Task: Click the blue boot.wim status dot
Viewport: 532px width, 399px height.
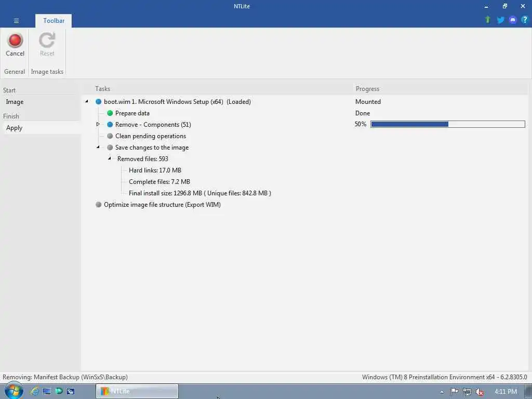Action: point(98,102)
